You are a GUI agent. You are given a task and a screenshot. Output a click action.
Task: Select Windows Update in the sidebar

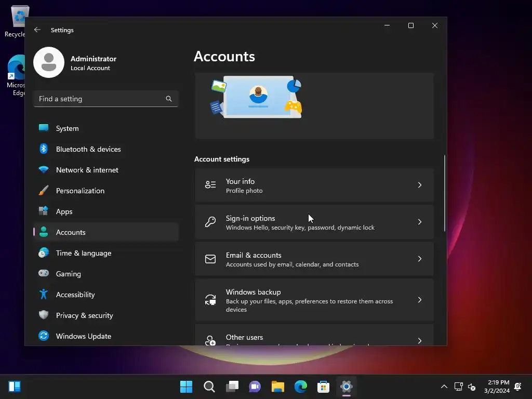click(x=106, y=336)
